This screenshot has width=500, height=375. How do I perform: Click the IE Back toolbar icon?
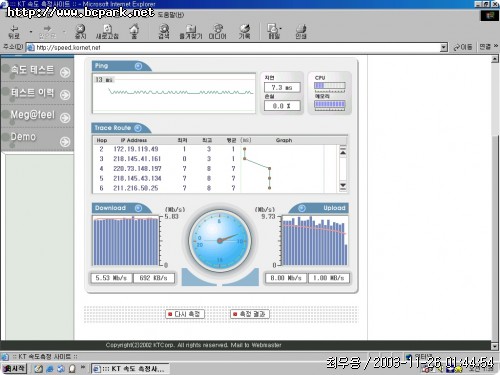(14, 32)
